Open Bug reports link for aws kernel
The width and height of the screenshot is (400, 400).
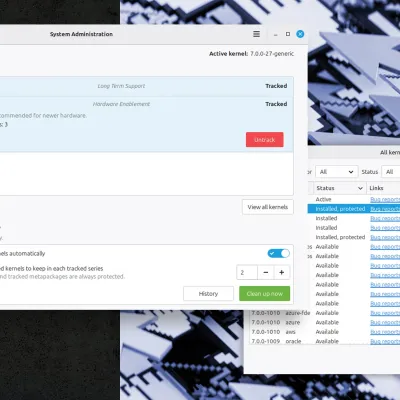click(x=385, y=332)
